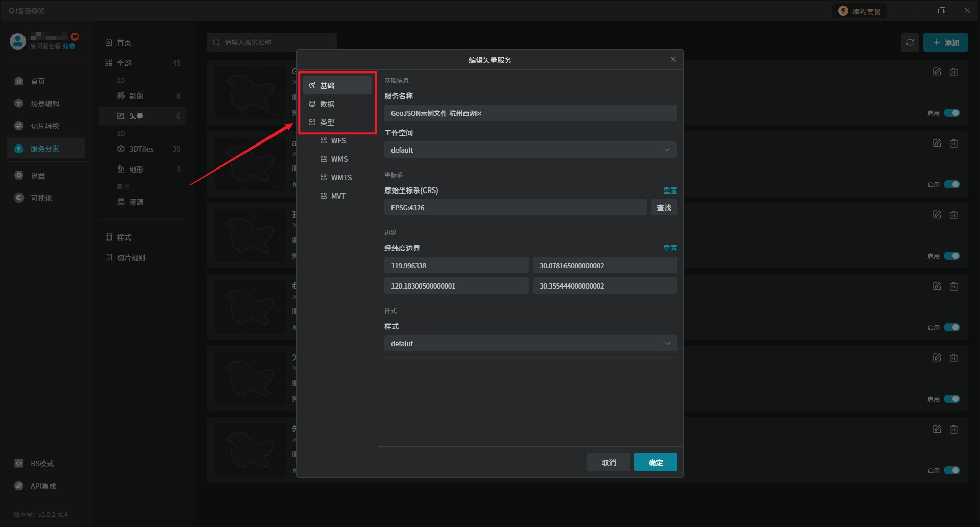Click the refresh icon next to Add button
980x527 pixels.
coord(910,42)
